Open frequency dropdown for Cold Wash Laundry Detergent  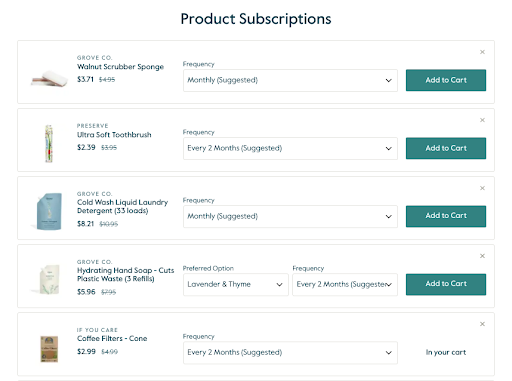[290, 216]
